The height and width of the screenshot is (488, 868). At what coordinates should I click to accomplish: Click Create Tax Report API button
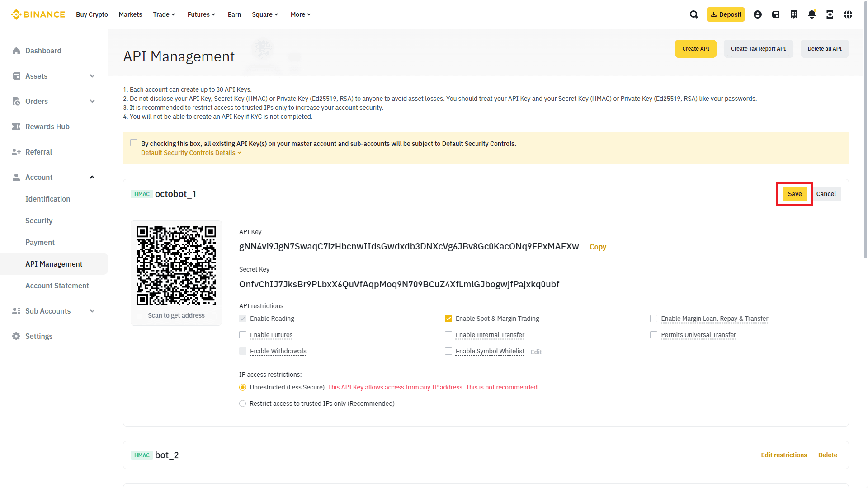click(x=758, y=49)
